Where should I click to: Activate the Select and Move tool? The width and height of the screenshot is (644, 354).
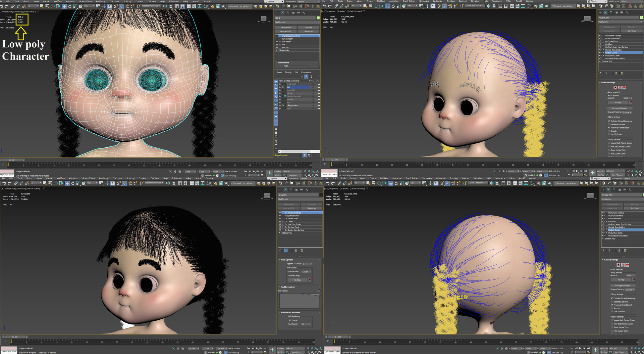[x=64, y=6]
